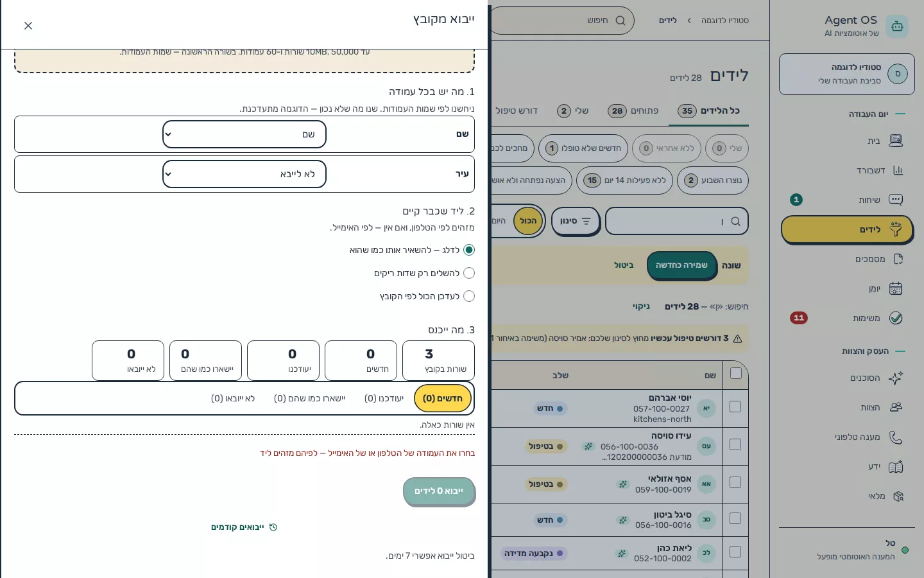Click the ייבוא 0 לידים button
The image size is (924, 578).
tap(439, 491)
